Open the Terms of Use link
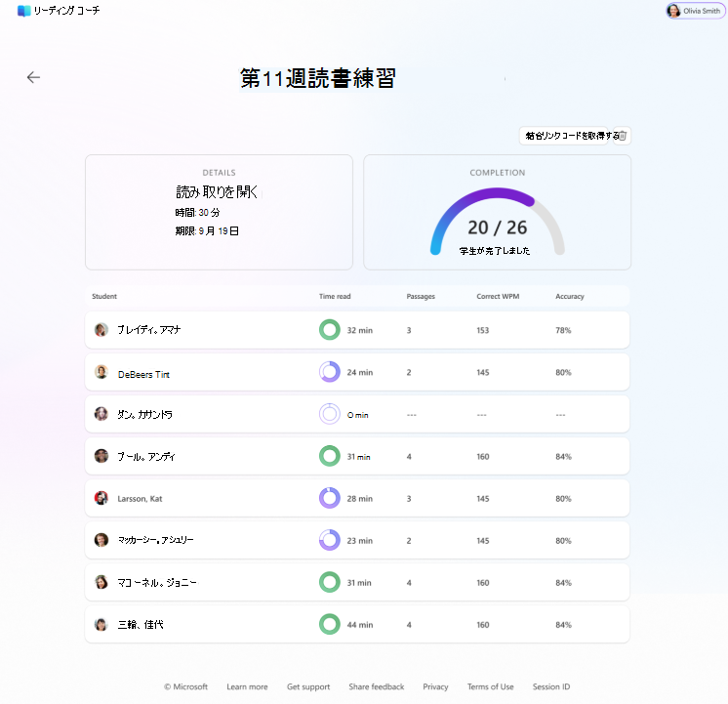 tap(490, 686)
